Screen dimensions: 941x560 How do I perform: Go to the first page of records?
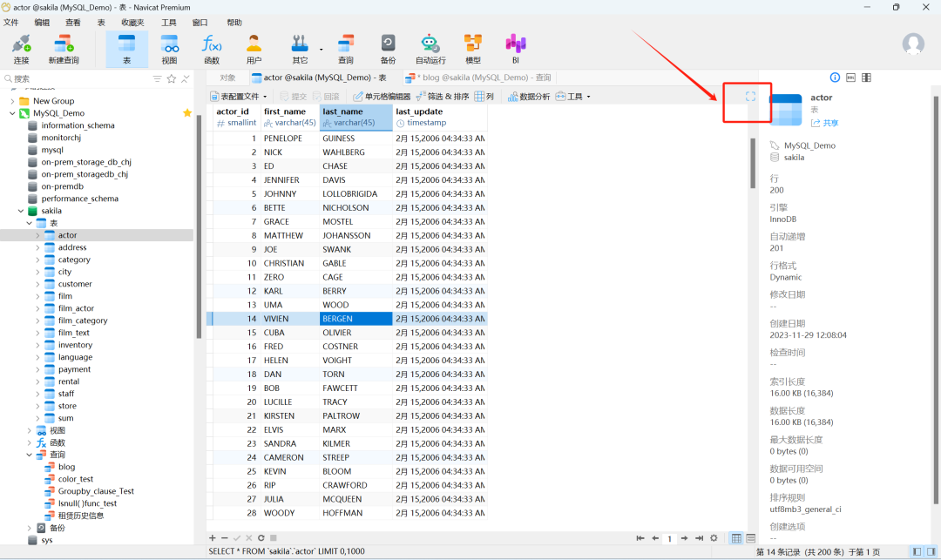tap(640, 538)
